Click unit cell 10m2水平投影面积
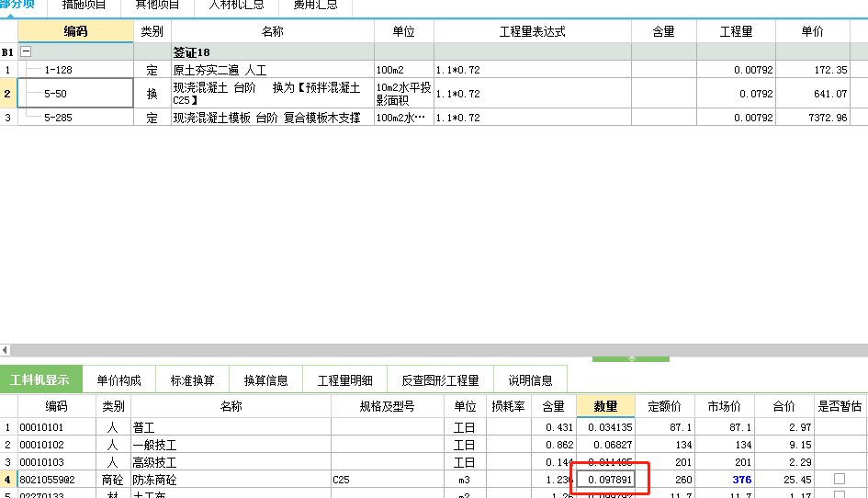The height and width of the screenshot is (498, 868). (403, 94)
